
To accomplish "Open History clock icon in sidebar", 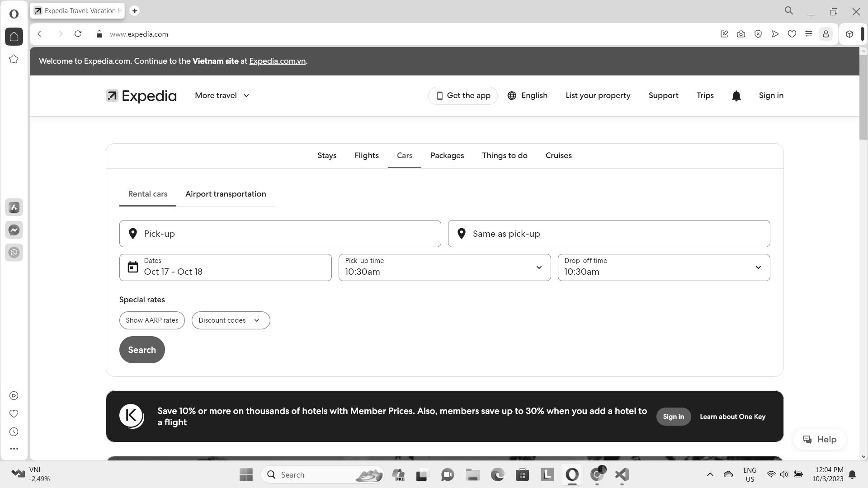I will tap(14, 432).
